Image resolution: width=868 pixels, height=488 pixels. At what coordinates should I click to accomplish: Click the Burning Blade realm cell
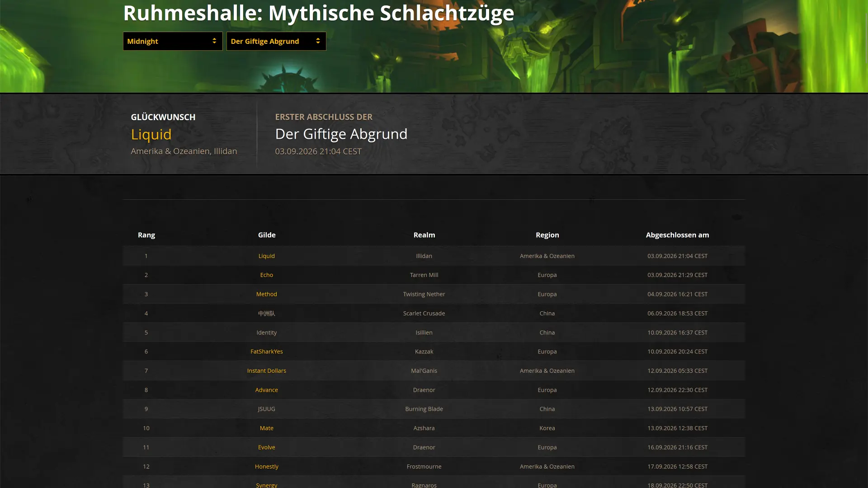424,409
